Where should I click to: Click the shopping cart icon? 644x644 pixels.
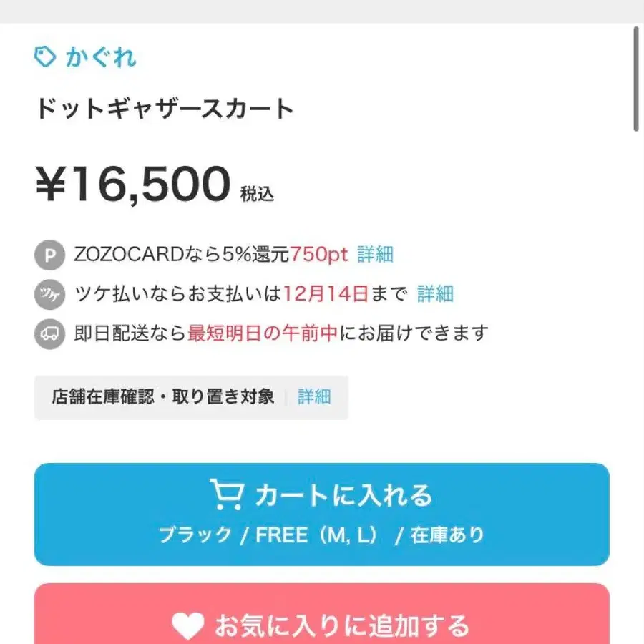[x=227, y=494]
